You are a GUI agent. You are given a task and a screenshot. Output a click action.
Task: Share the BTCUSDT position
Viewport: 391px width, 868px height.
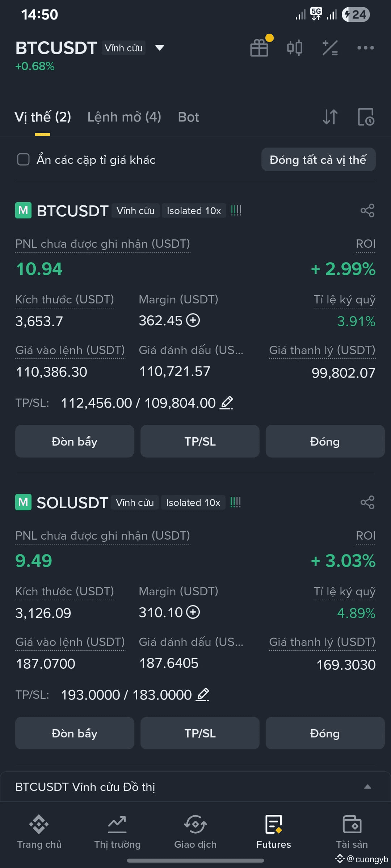point(367,210)
